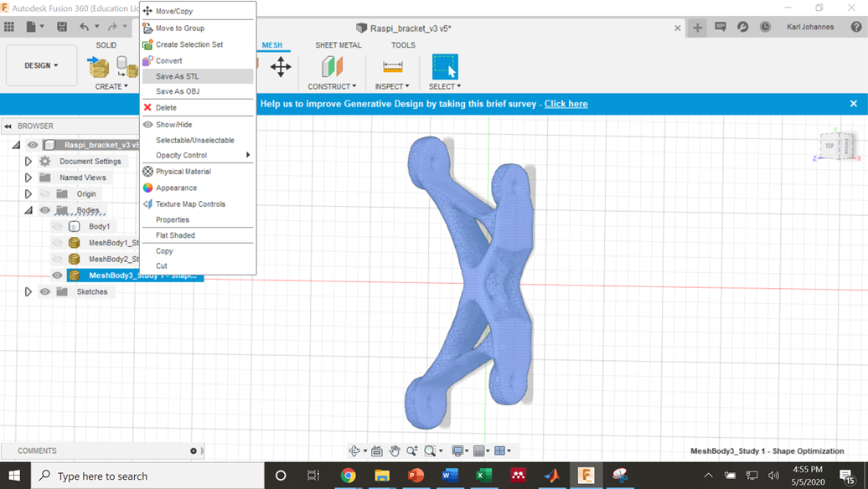This screenshot has width=868, height=489.
Task: Open the Grid and Snaps icon
Action: pos(479,450)
